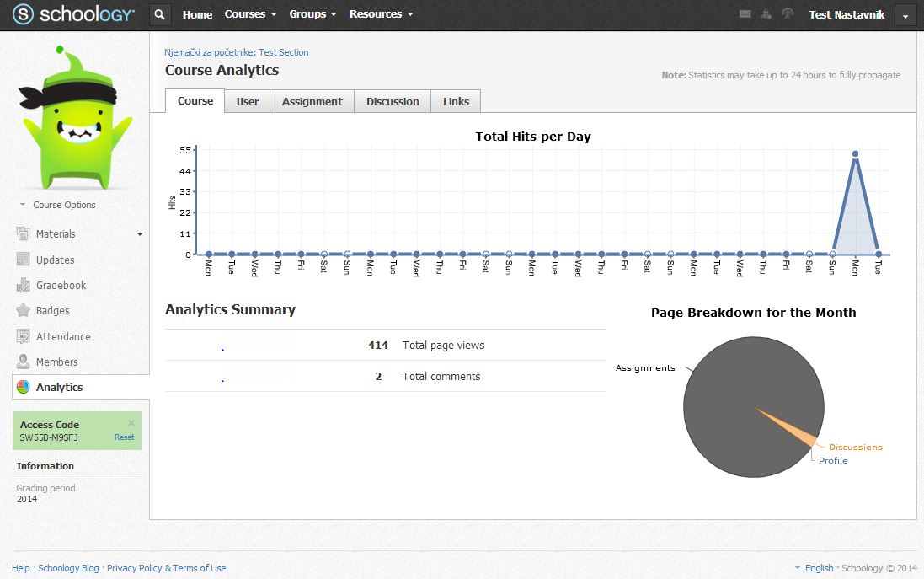924x579 pixels.
Task: Open the messages envelope icon
Action: pos(745,14)
